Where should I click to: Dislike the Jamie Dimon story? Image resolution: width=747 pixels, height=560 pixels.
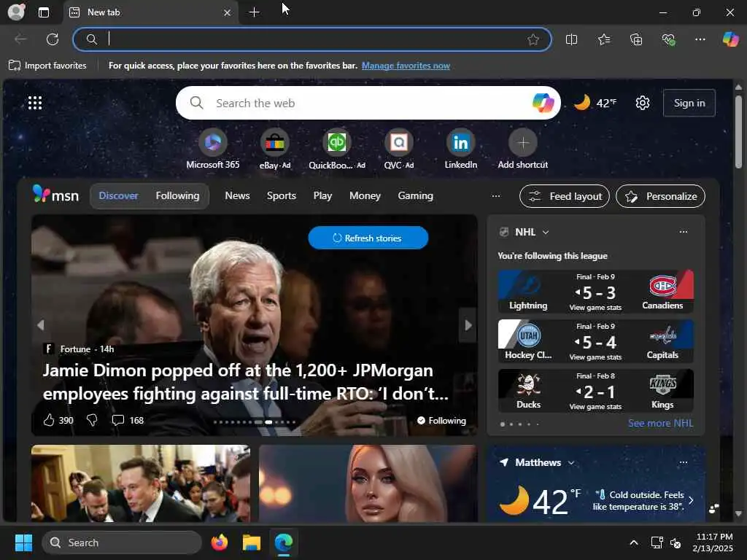coord(92,420)
